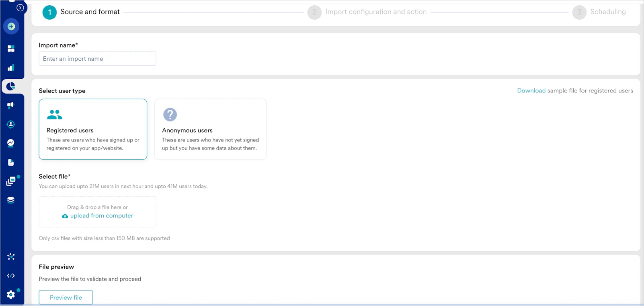Go to step 3 Scheduling

point(599,12)
